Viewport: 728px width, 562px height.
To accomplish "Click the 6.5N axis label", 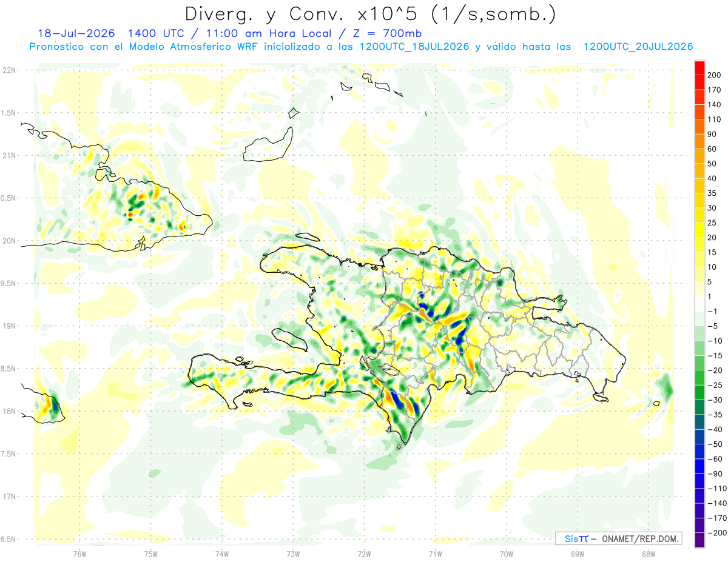I will point(8,539).
